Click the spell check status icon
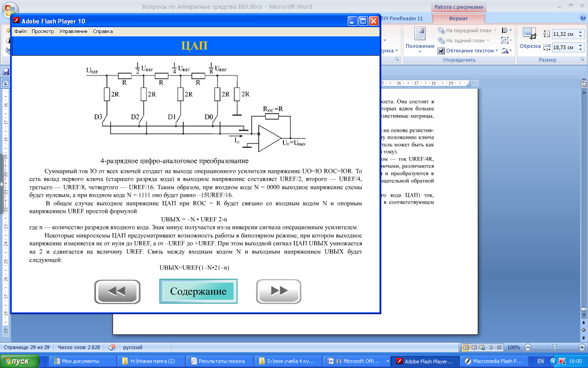Viewport: 588px width, 368px height. click(x=112, y=347)
